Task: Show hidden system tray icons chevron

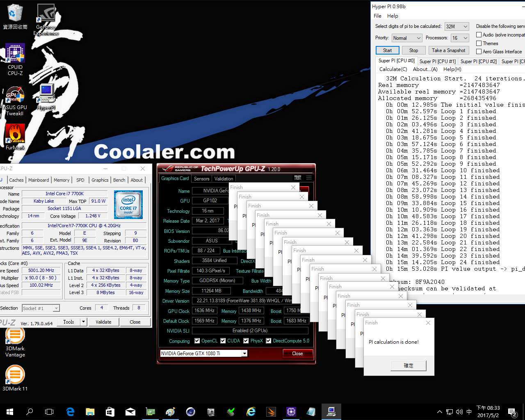Action: click(440, 412)
